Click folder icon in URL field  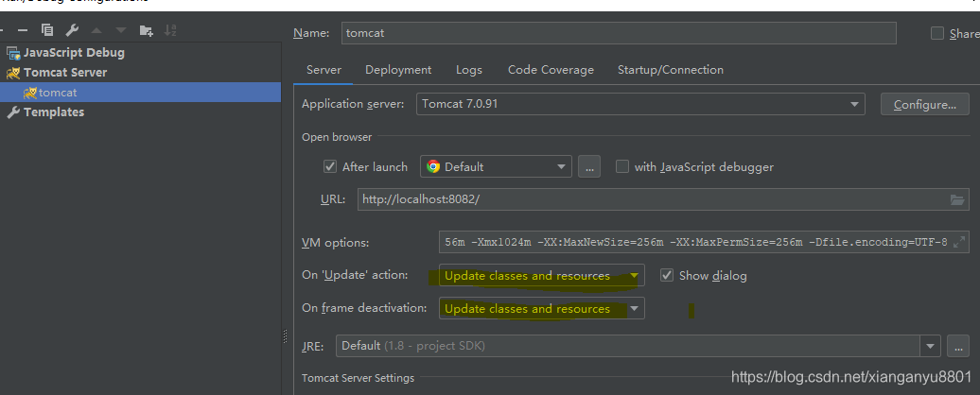[x=957, y=199]
